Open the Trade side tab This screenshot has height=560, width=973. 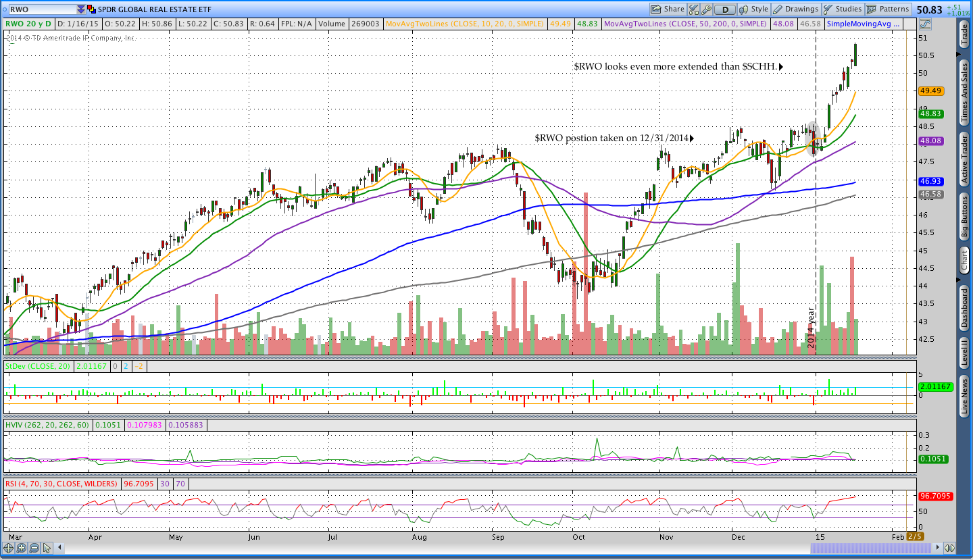pos(964,34)
